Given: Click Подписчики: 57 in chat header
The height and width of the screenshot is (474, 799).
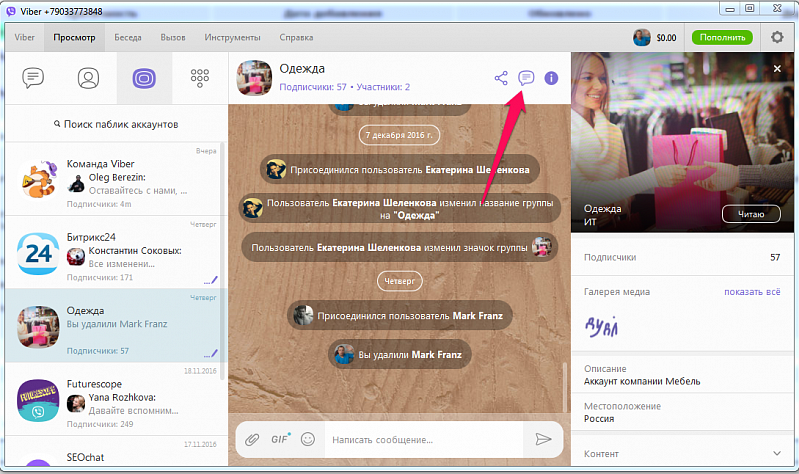Looking at the screenshot, I should 313,87.
